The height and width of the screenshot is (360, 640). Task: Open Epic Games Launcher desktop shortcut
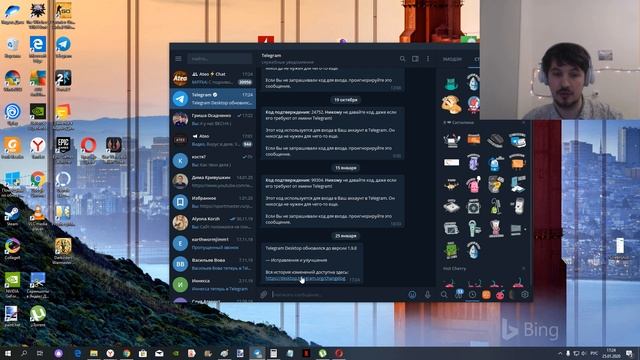[63, 150]
